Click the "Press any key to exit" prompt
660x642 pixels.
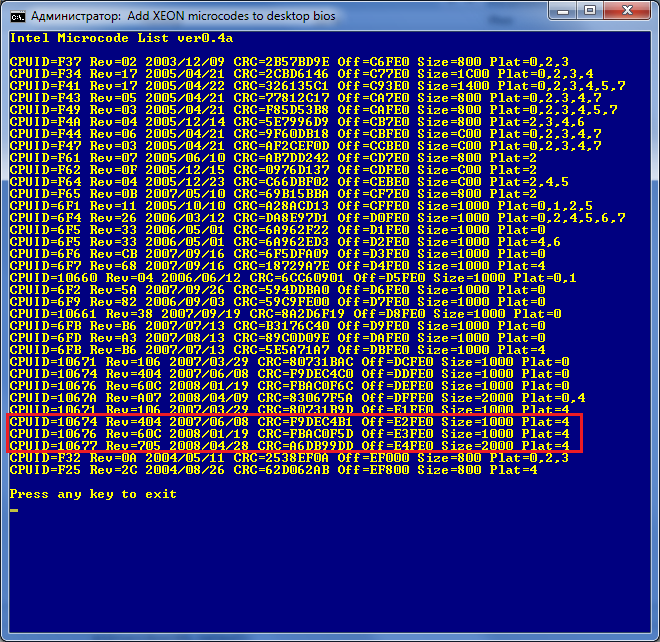(x=93, y=494)
